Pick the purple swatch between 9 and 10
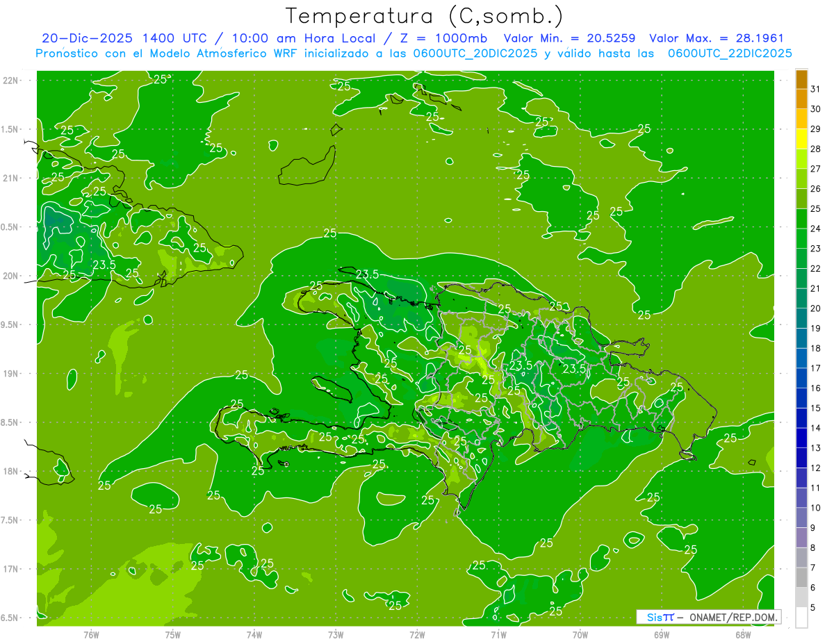 click(801, 518)
